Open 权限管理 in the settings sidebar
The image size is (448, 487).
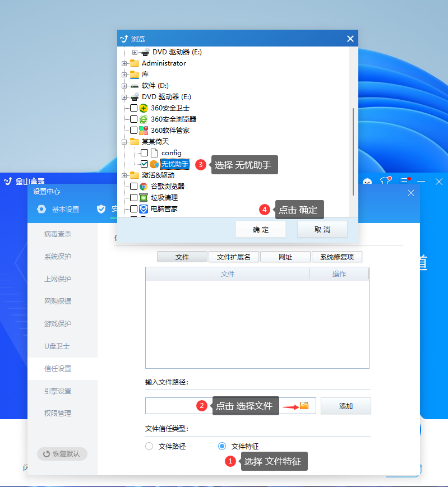pos(58,414)
